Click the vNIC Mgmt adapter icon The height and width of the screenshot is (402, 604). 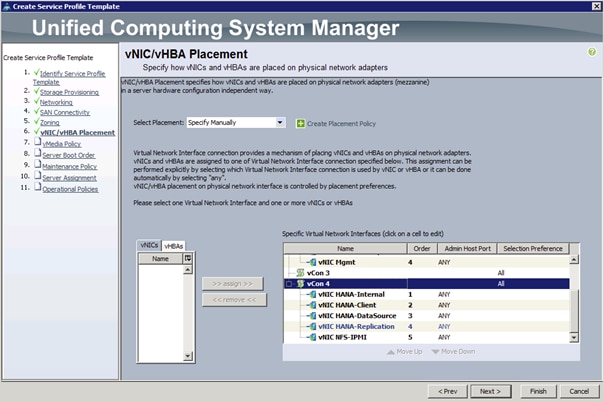pos(313,262)
